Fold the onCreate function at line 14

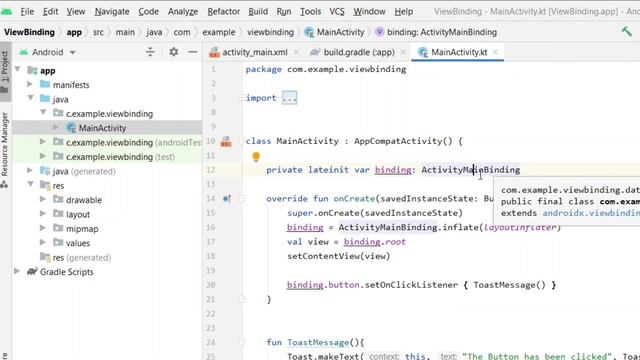click(242, 199)
